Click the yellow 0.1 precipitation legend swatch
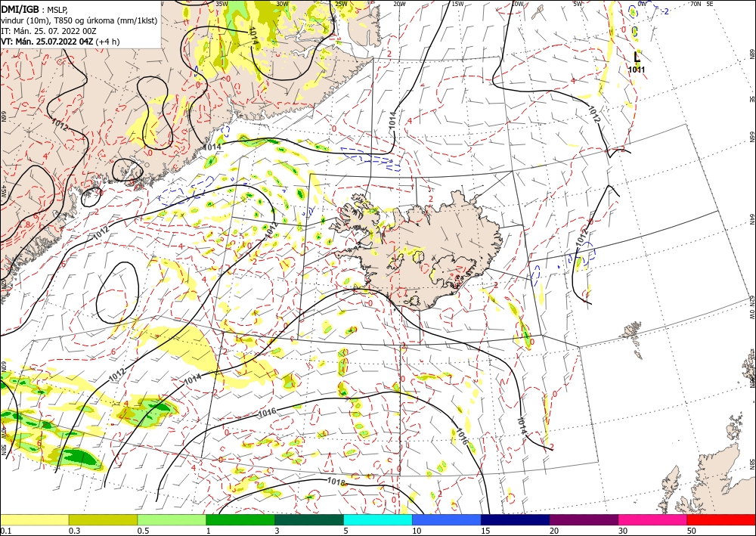This screenshot has width=756, height=536. [34, 519]
